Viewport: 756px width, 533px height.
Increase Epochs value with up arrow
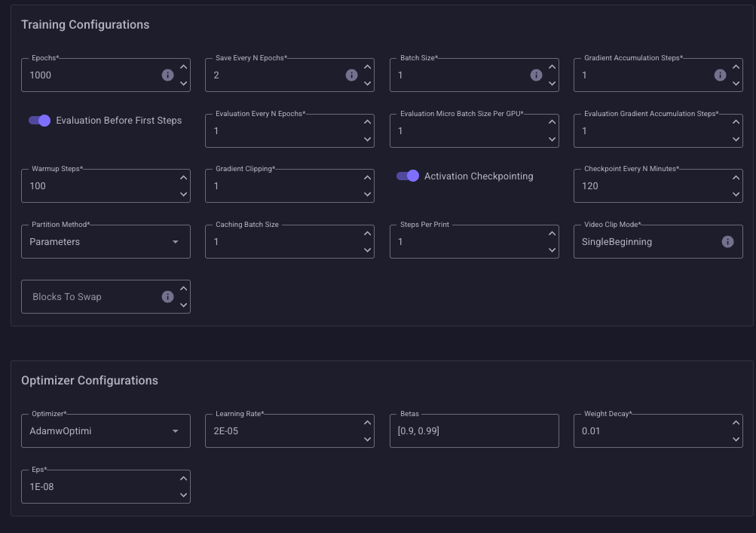183,67
